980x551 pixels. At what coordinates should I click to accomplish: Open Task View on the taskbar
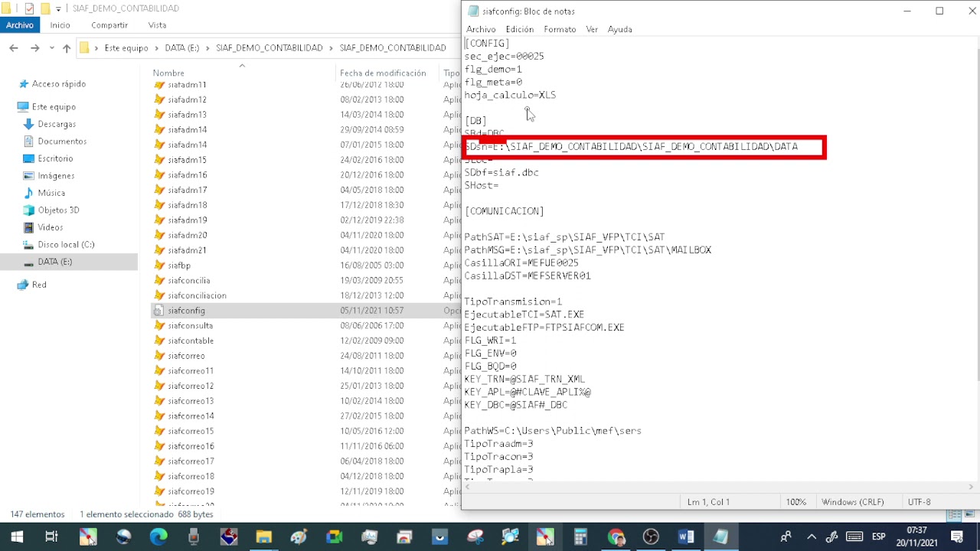(x=52, y=537)
